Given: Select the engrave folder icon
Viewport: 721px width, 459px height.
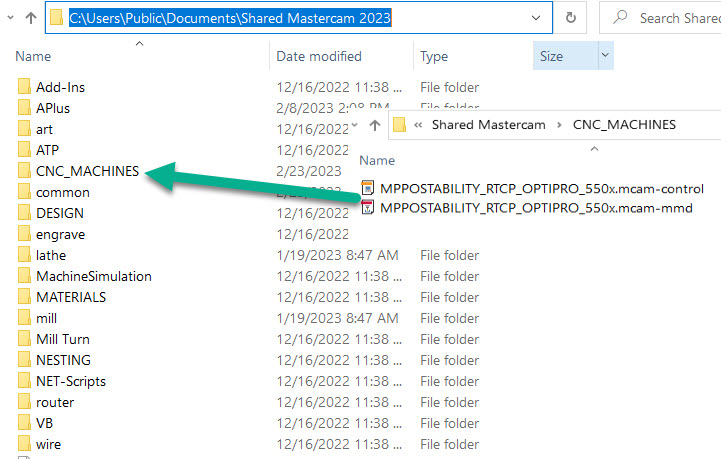Looking at the screenshot, I should 24,233.
